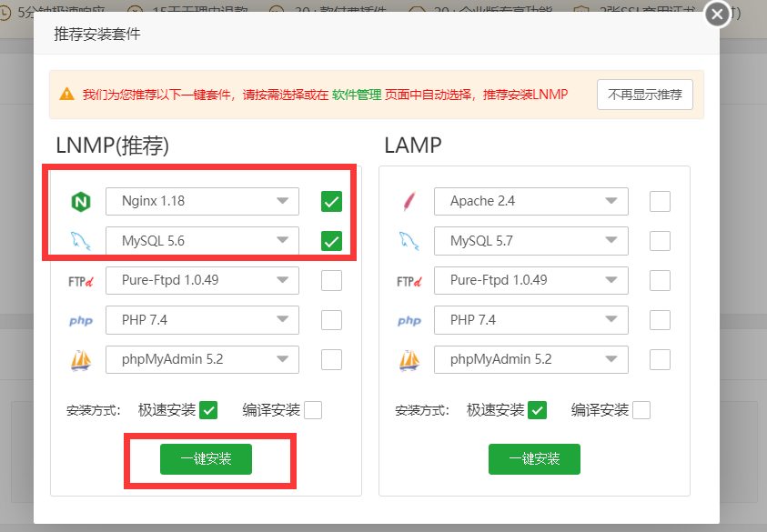Open LNMP phpMyAdmin 5.2 dropdown
Screen dimensions: 767x532
pos(203,360)
